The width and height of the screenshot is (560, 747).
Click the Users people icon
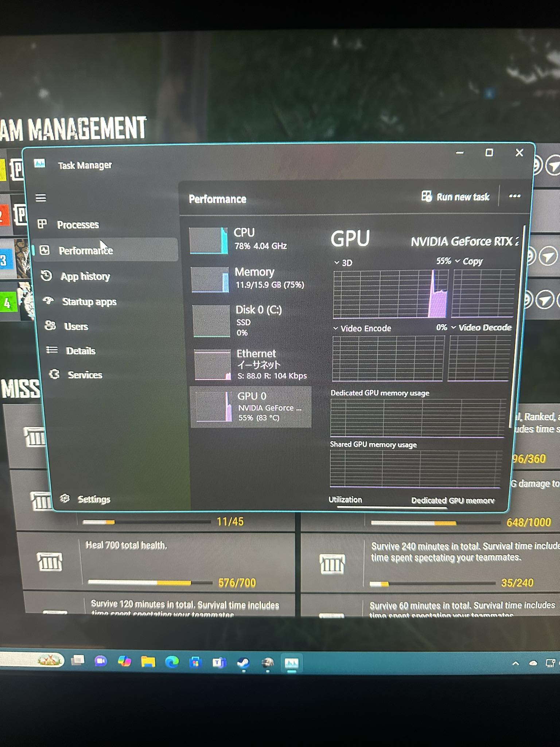[x=50, y=325]
